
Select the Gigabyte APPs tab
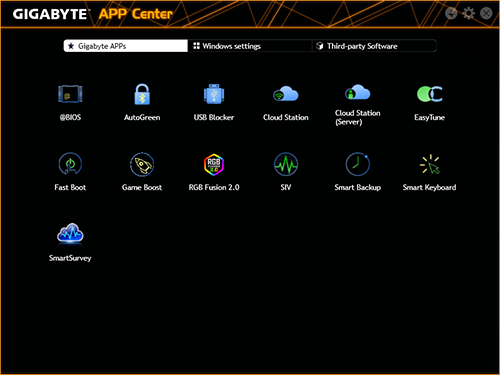tap(126, 46)
